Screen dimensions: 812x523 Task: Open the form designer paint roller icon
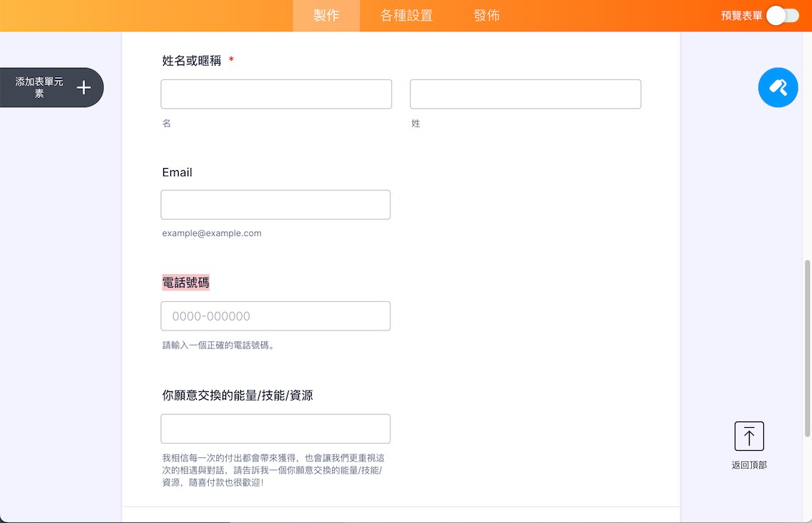tap(778, 87)
